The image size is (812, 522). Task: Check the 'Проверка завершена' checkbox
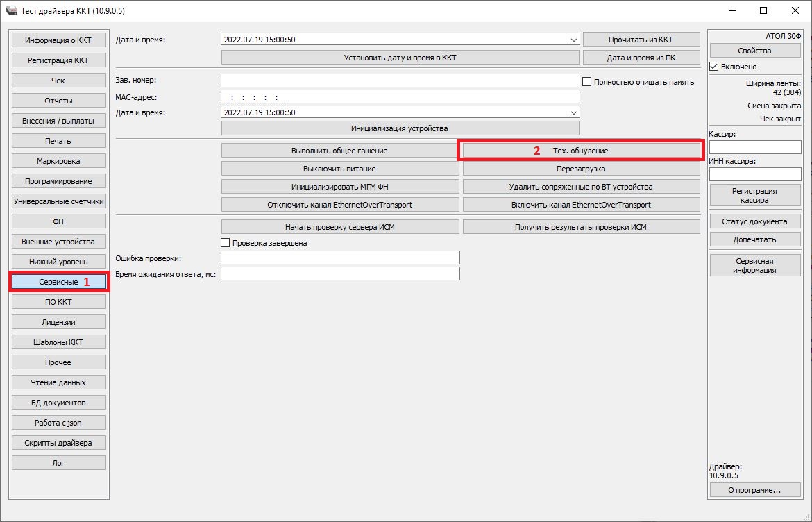click(x=225, y=243)
